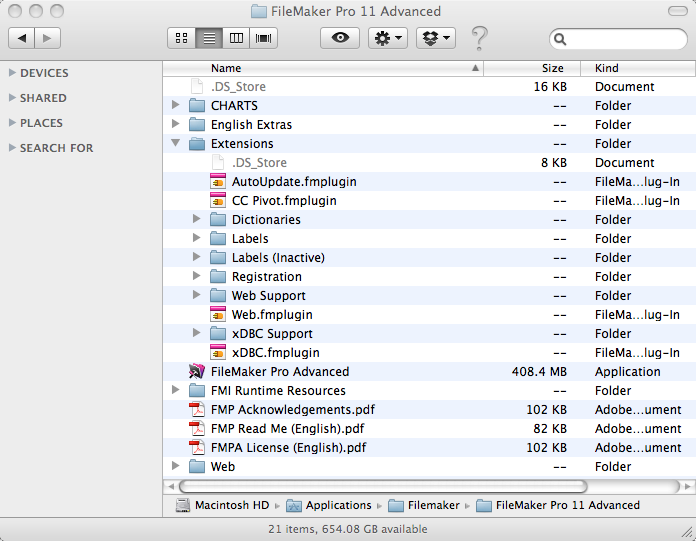Click the help question mark icon
This screenshot has width=696, height=541.
(x=479, y=38)
